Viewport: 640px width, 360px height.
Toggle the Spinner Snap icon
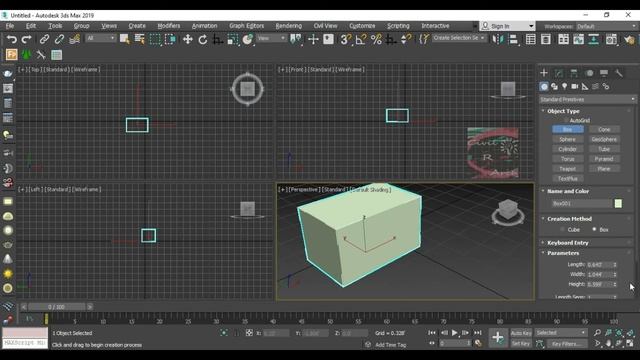(406, 39)
